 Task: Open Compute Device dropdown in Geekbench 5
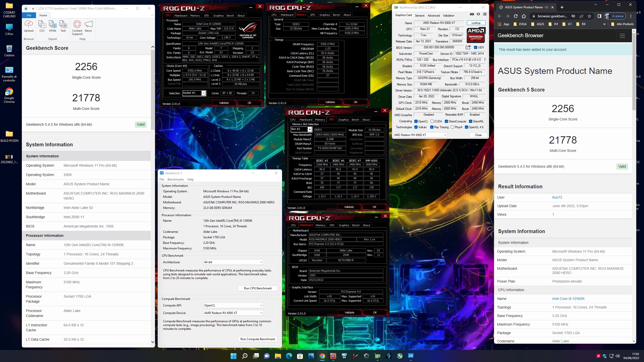[x=233, y=313]
